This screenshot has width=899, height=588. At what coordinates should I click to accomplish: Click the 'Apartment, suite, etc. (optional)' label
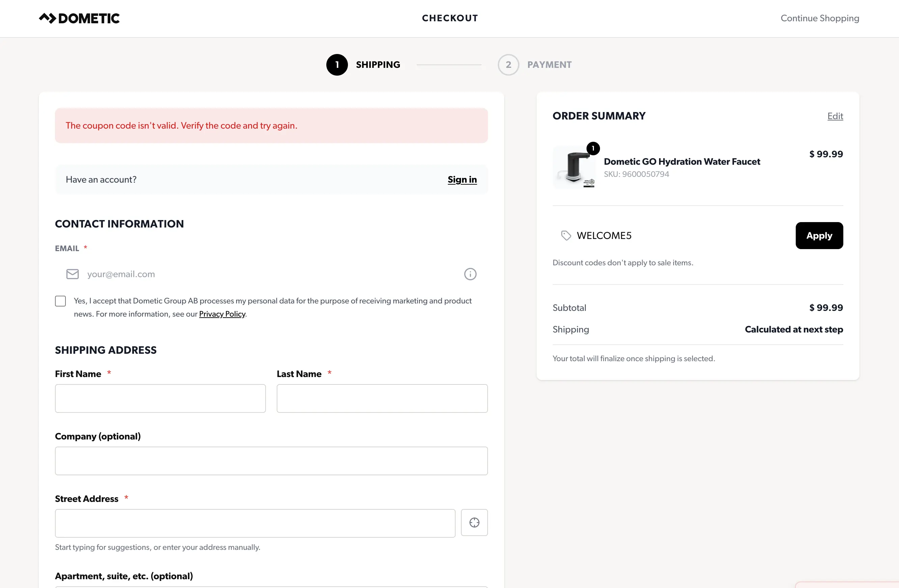pos(124,576)
